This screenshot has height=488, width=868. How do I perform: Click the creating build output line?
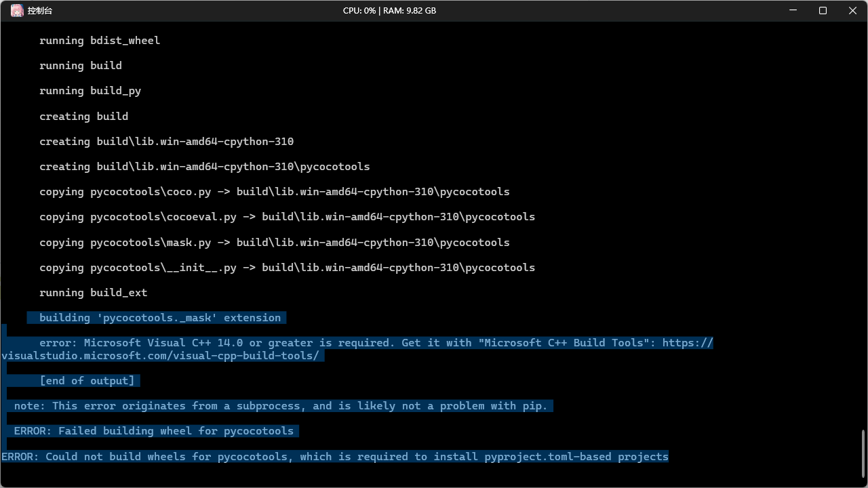83,116
